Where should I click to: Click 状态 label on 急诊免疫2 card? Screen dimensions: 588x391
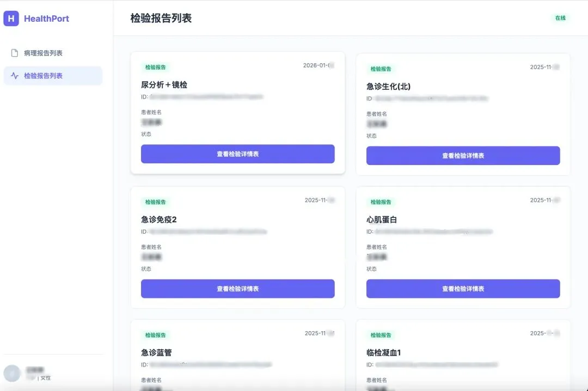[x=146, y=268]
